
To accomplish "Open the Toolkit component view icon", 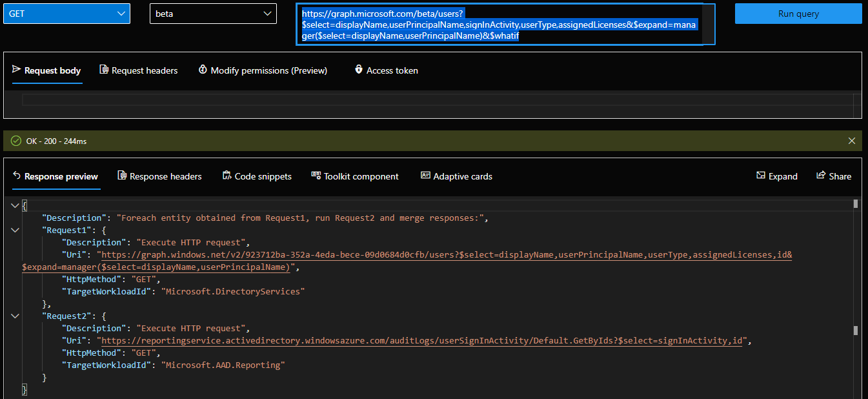I will coord(316,175).
